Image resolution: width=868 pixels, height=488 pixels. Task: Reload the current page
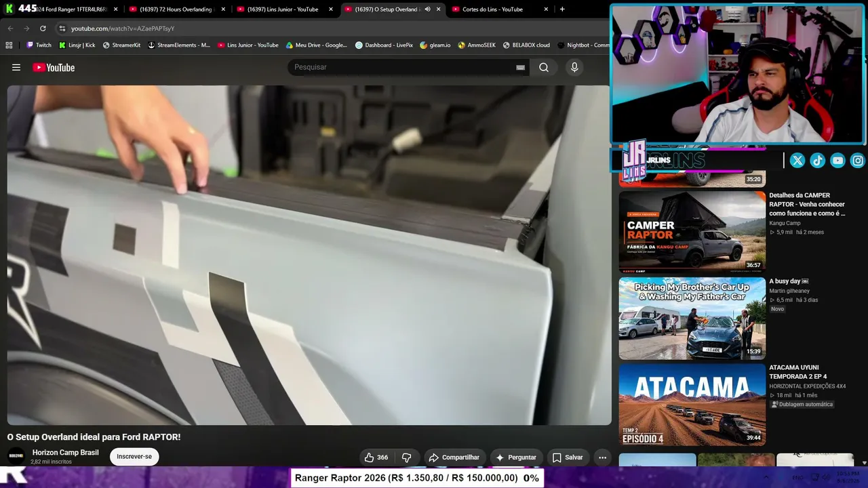(43, 28)
